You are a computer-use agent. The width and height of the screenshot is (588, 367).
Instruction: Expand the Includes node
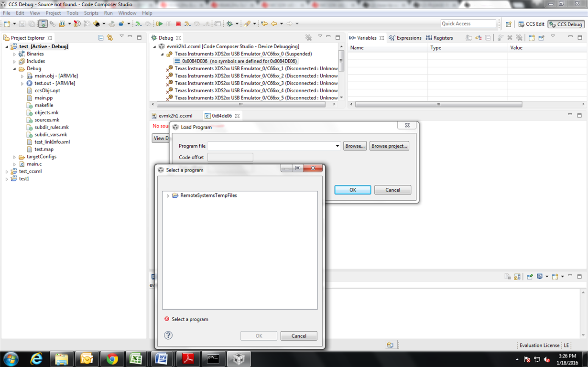14,62
